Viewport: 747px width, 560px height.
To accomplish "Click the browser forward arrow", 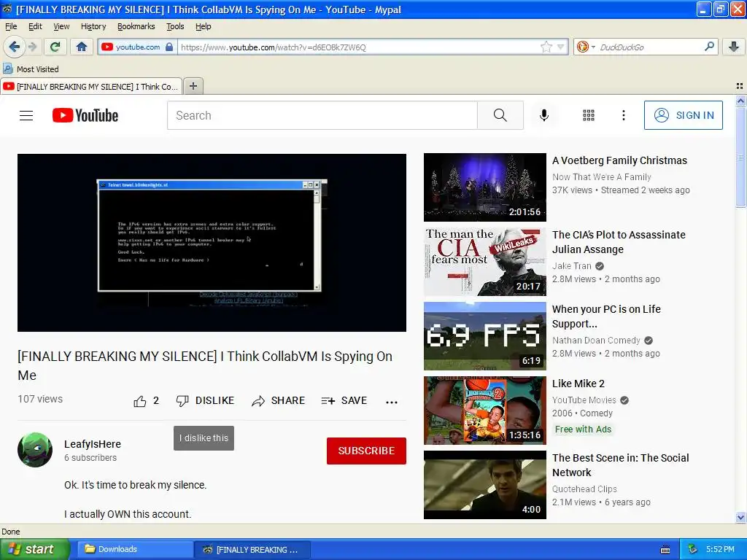I will pos(32,47).
